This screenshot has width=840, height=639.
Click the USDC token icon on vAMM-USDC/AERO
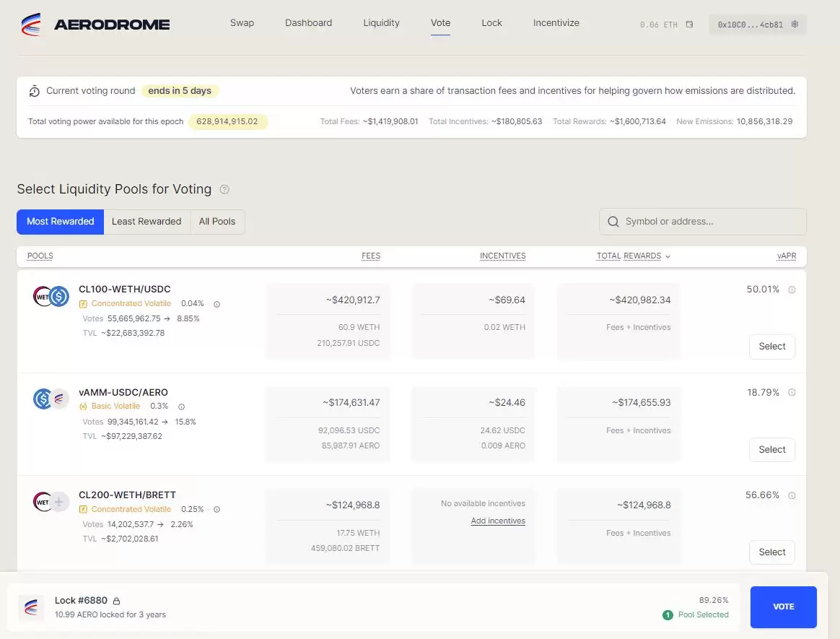pos(42,399)
